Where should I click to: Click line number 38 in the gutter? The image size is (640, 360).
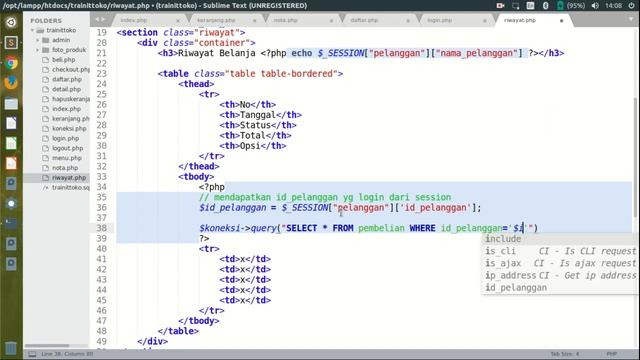coord(102,228)
